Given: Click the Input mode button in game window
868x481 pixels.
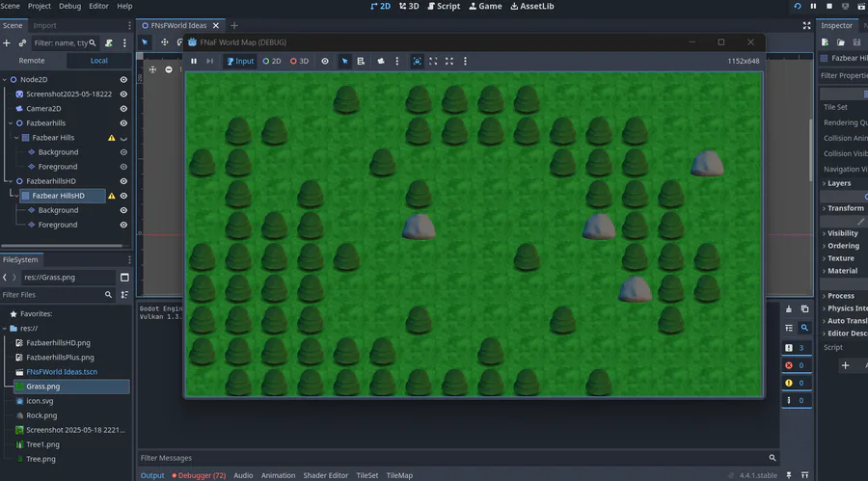Looking at the screenshot, I should point(240,61).
